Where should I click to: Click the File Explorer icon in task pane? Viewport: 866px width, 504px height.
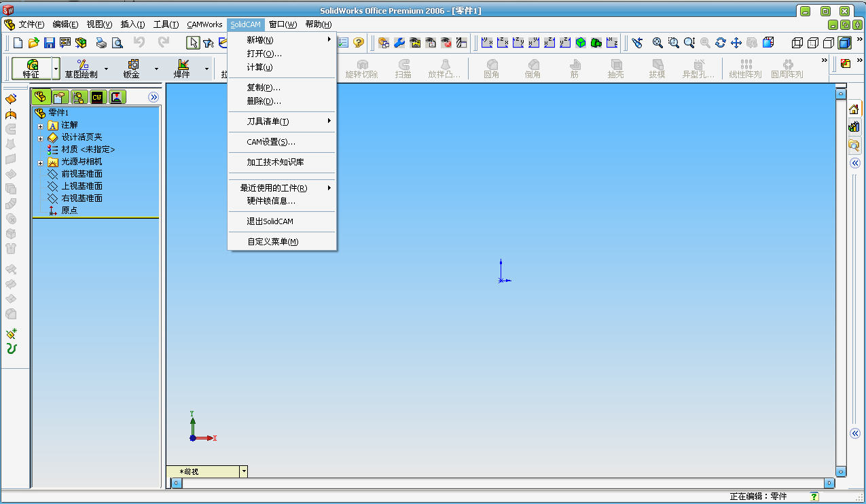(854, 145)
